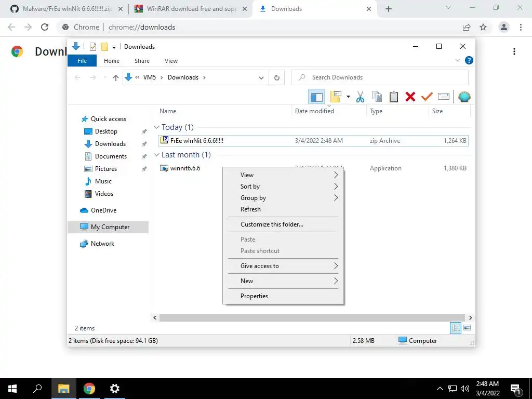532x399 pixels.
Task: Open Music in navigation pane
Action: click(x=103, y=181)
